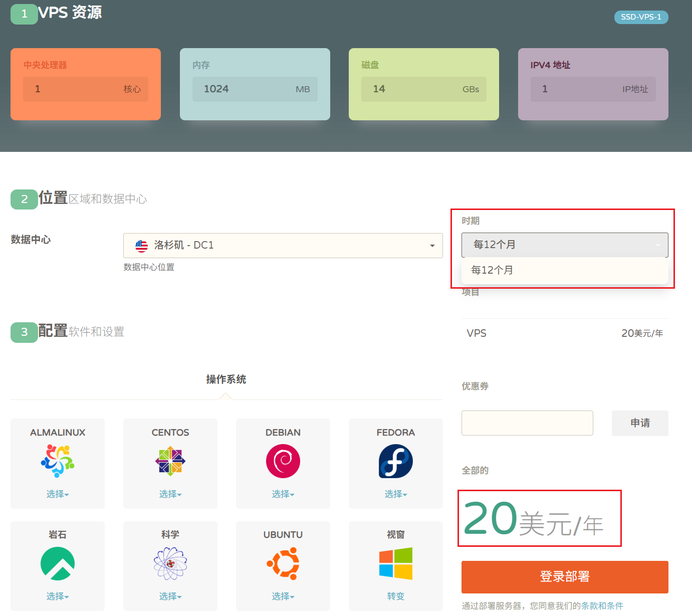Click the CENTOS card title
The width and height of the screenshot is (692, 616).
[170, 433]
